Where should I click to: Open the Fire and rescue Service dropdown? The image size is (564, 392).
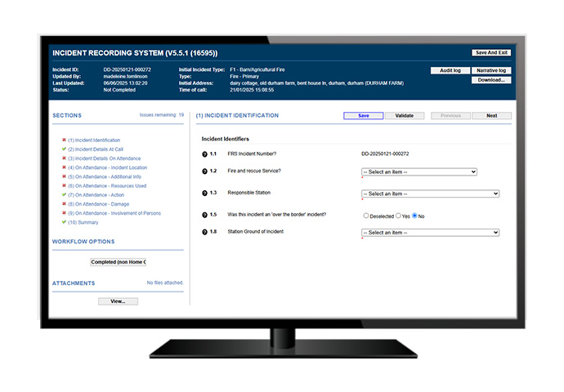click(419, 172)
